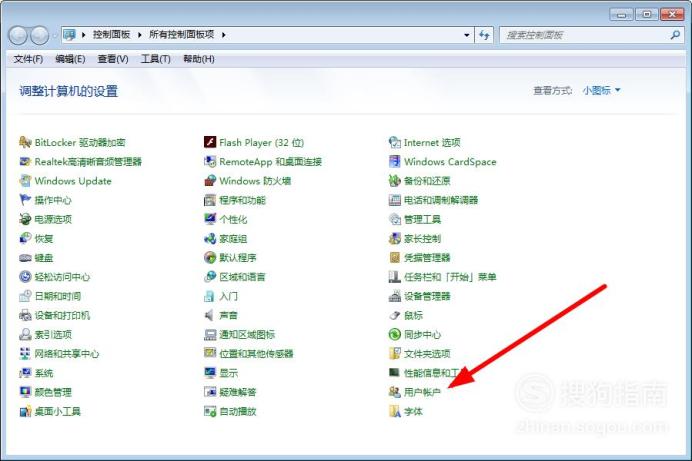Click the 声音 speaker icon
The image size is (692, 461).
pyautogui.click(x=210, y=315)
